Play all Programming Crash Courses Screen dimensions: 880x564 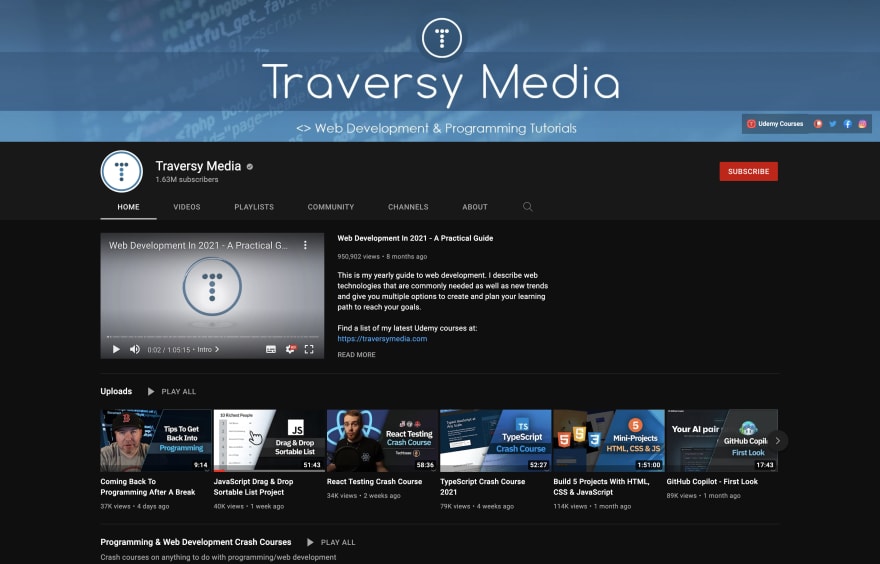pyautogui.click(x=331, y=542)
